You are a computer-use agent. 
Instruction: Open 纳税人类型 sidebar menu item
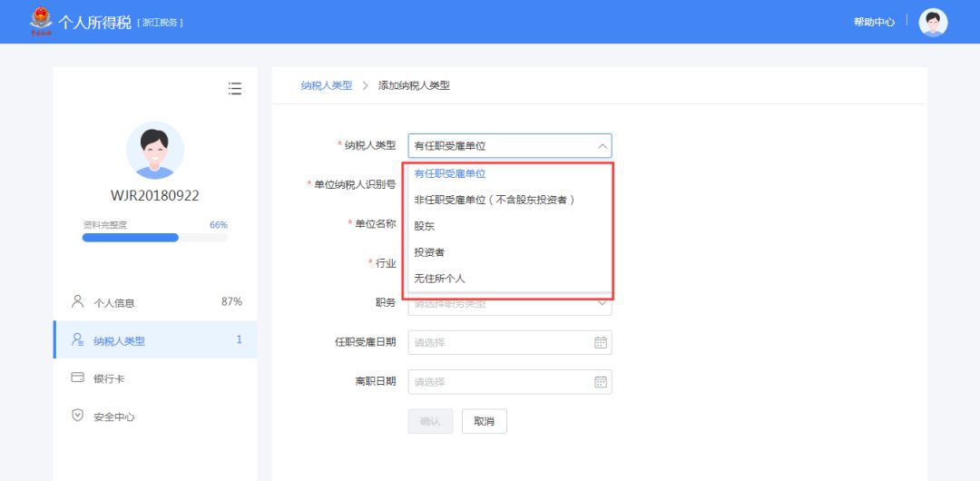(119, 340)
